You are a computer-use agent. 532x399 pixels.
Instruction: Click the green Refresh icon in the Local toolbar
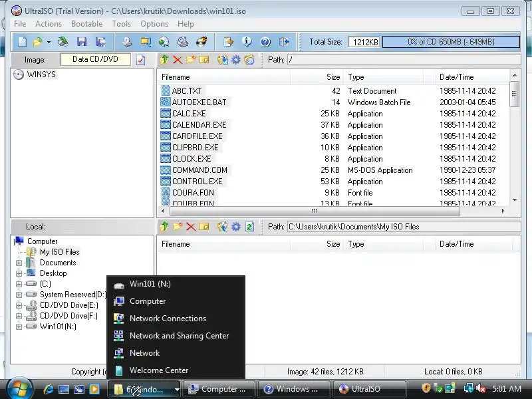[250, 226]
